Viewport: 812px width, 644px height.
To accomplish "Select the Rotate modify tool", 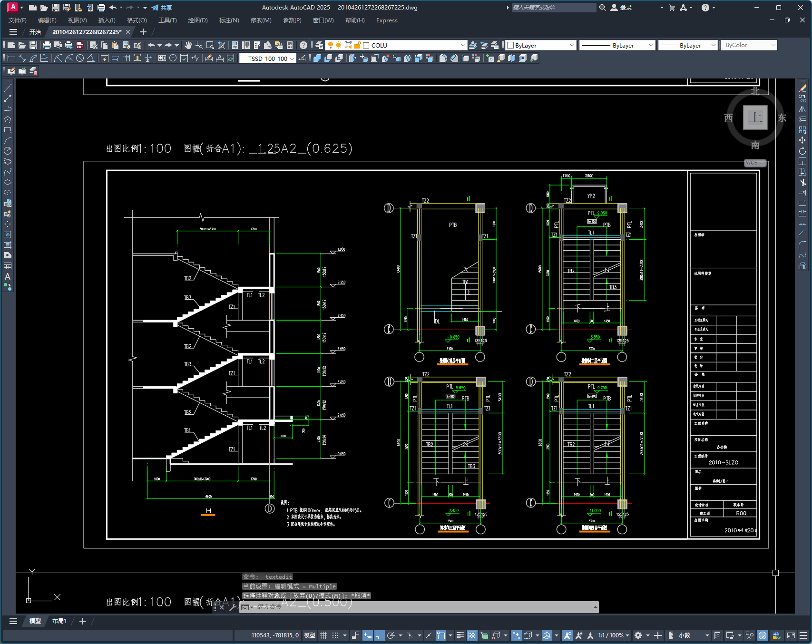I will pos(802,151).
